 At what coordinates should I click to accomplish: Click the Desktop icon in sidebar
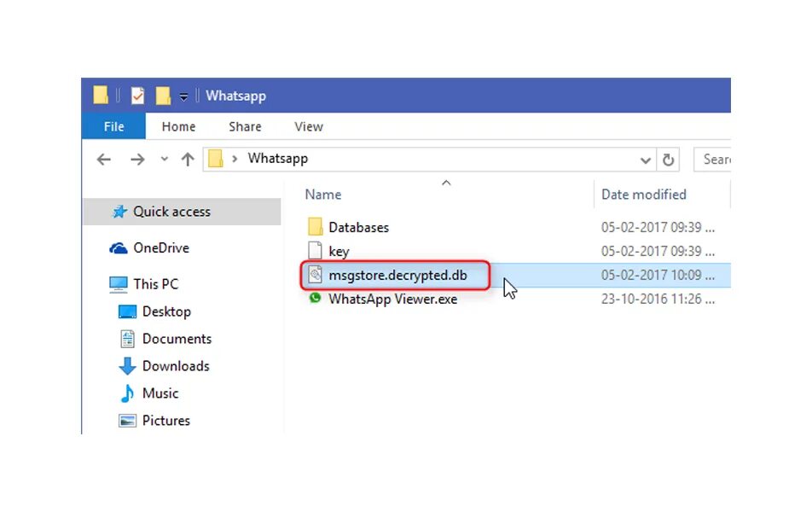coord(127,311)
